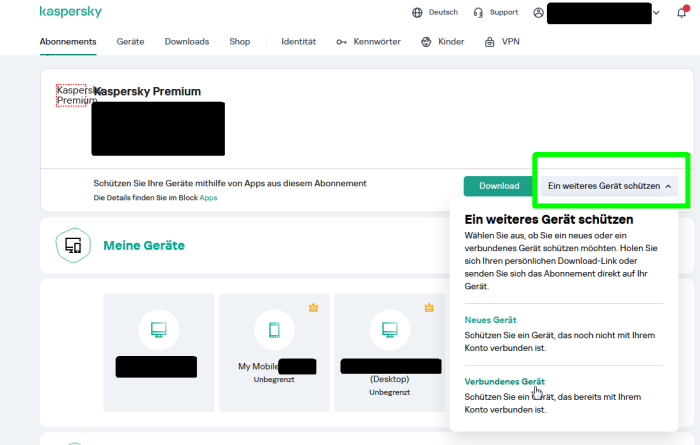
Task: Click the VPN lock icon
Action: tap(490, 42)
